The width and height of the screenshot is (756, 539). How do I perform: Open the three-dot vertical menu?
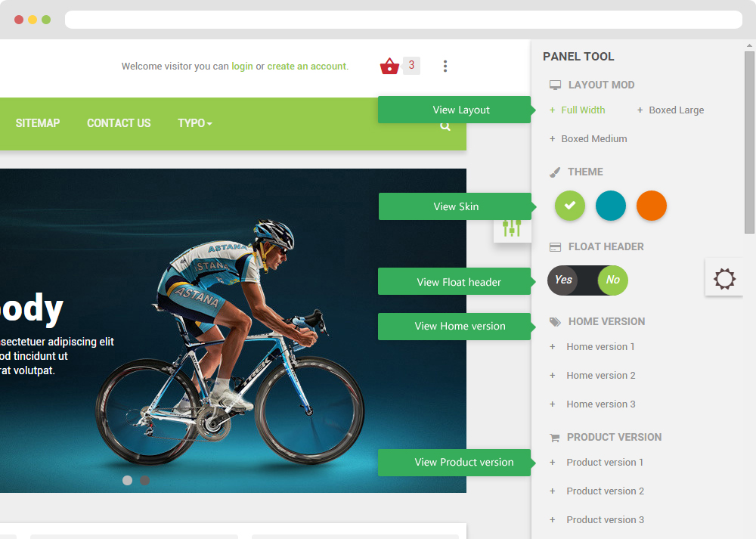pyautogui.click(x=445, y=66)
